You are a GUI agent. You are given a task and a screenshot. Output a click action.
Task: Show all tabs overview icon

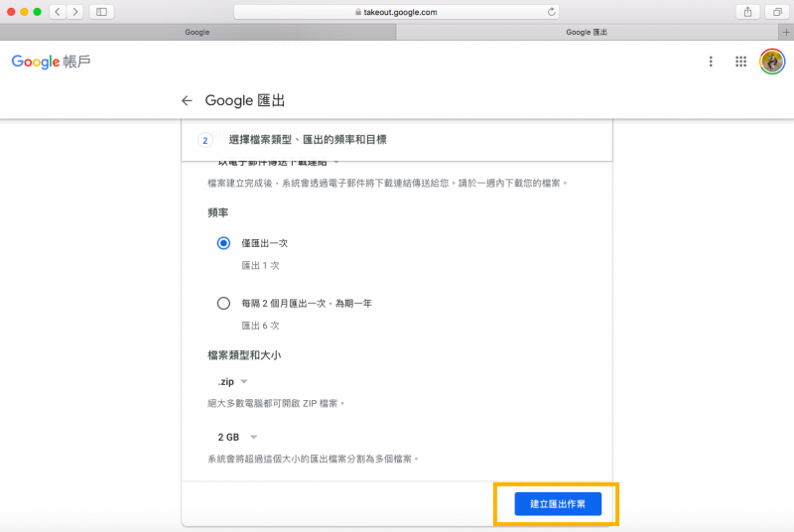(x=777, y=12)
